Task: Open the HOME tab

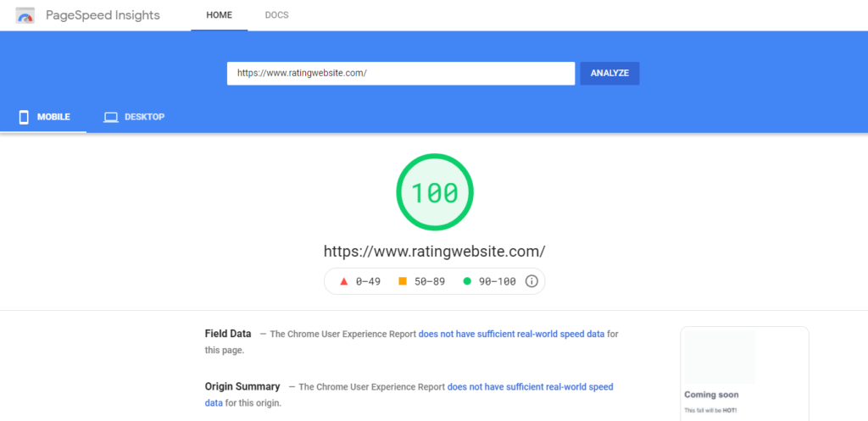Action: [x=220, y=15]
